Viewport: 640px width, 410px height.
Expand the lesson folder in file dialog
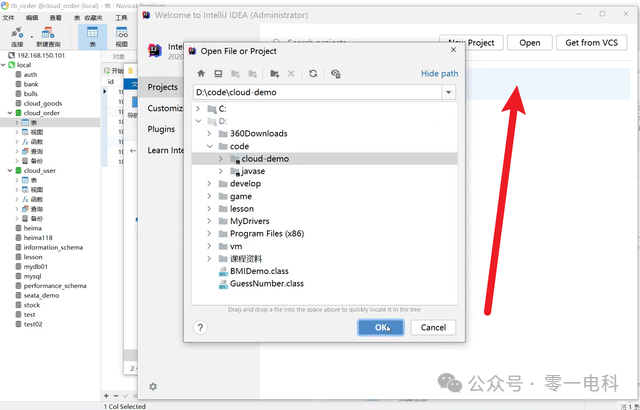[209, 208]
